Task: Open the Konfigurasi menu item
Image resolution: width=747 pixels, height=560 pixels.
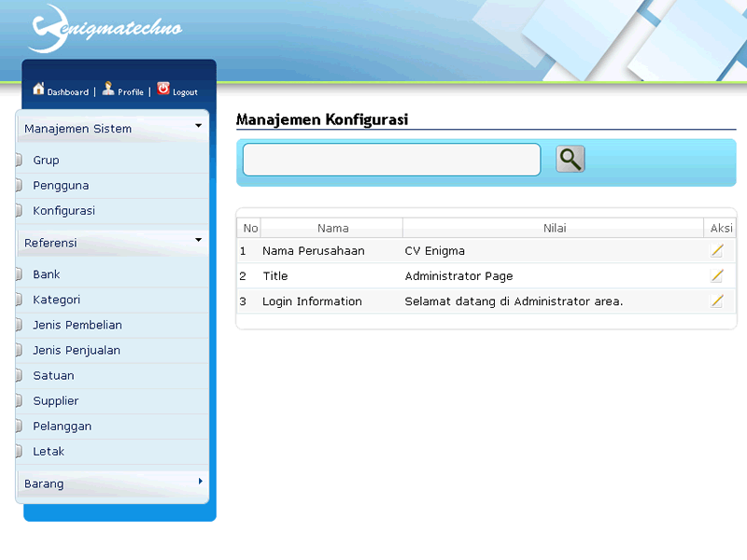Action: coord(113,211)
